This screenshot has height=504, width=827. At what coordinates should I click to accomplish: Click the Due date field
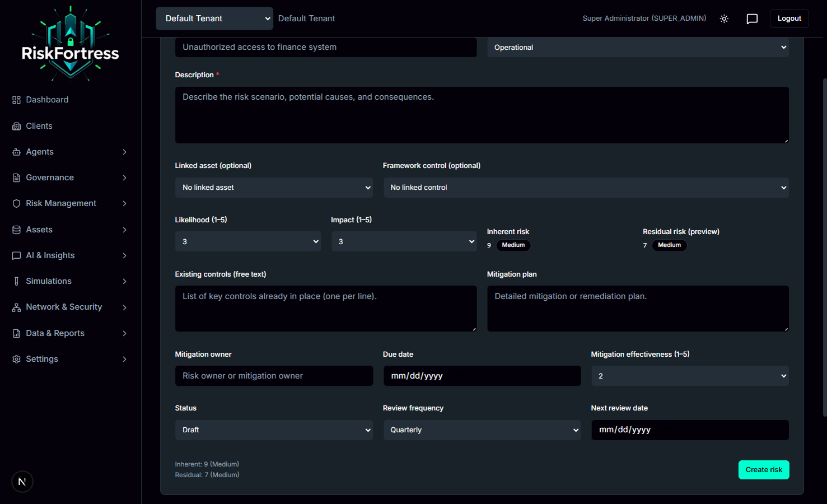(x=482, y=376)
